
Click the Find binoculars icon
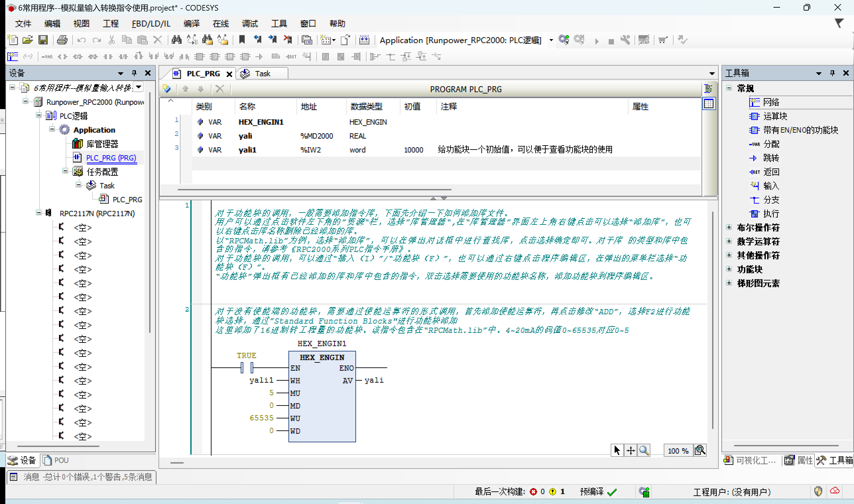[x=177, y=40]
